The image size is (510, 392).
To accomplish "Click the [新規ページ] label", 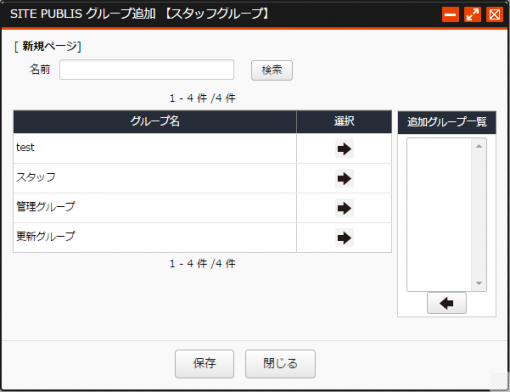I will pyautogui.click(x=47, y=46).
